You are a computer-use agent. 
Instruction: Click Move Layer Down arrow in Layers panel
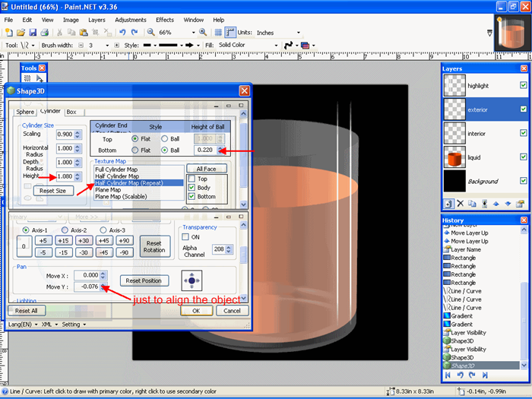508,204
